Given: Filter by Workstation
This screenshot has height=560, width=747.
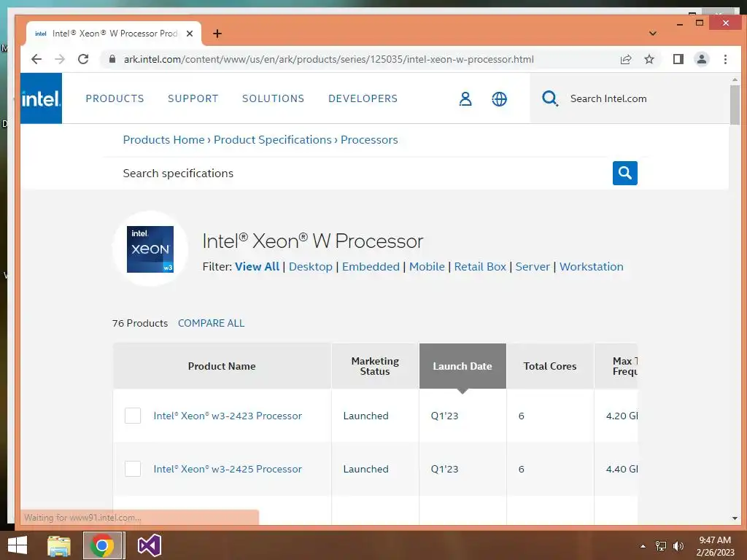Looking at the screenshot, I should click(591, 267).
